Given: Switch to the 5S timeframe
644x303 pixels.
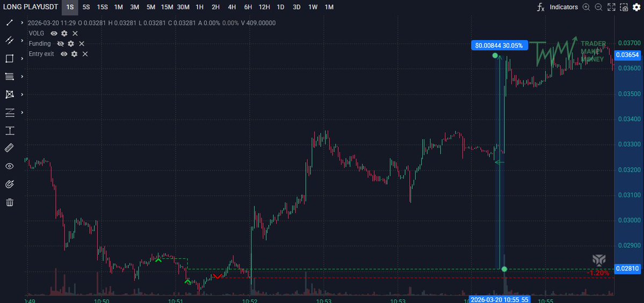Looking at the screenshot, I should click(x=86, y=7).
